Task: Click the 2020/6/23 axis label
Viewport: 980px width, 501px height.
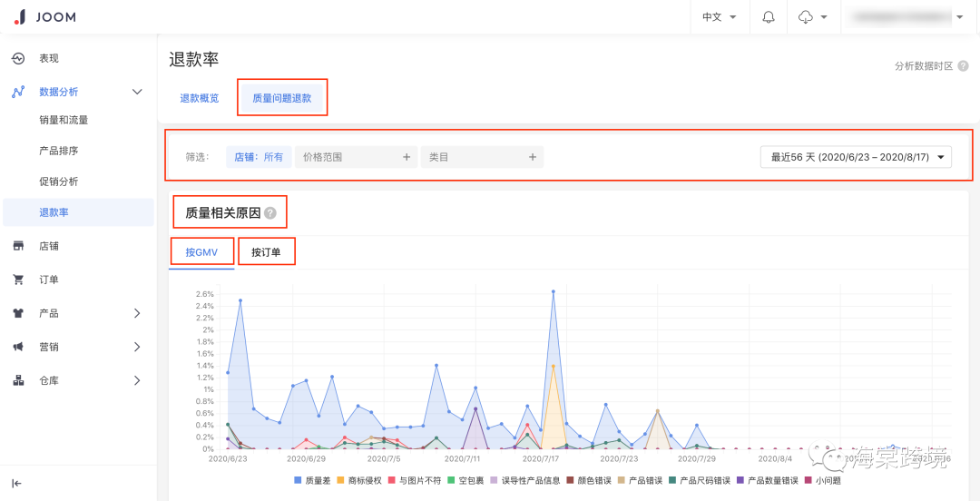Action: click(x=228, y=458)
